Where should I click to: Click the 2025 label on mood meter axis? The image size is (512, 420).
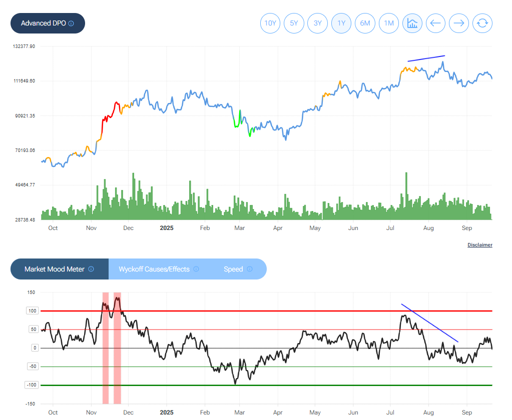pyautogui.click(x=167, y=412)
